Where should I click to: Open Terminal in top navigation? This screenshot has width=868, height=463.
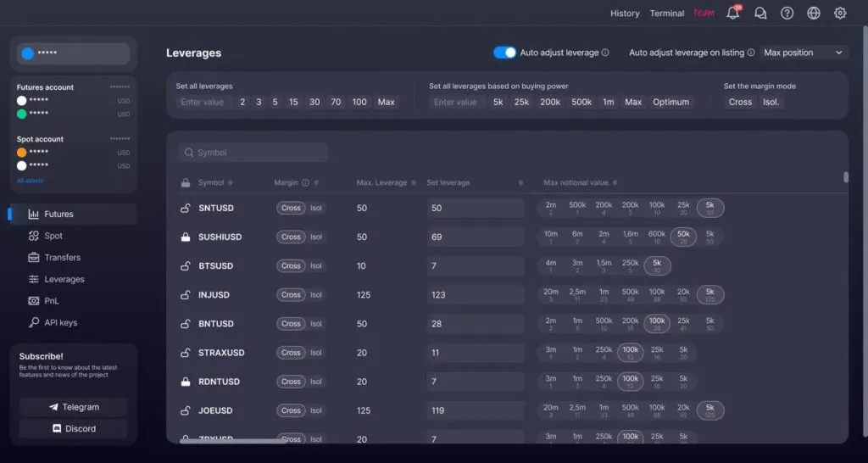pos(667,14)
